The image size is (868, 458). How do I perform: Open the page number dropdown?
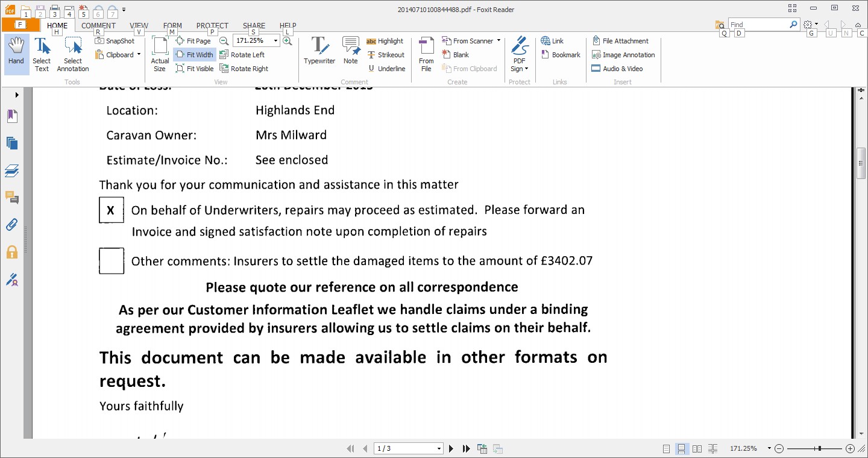tap(439, 449)
